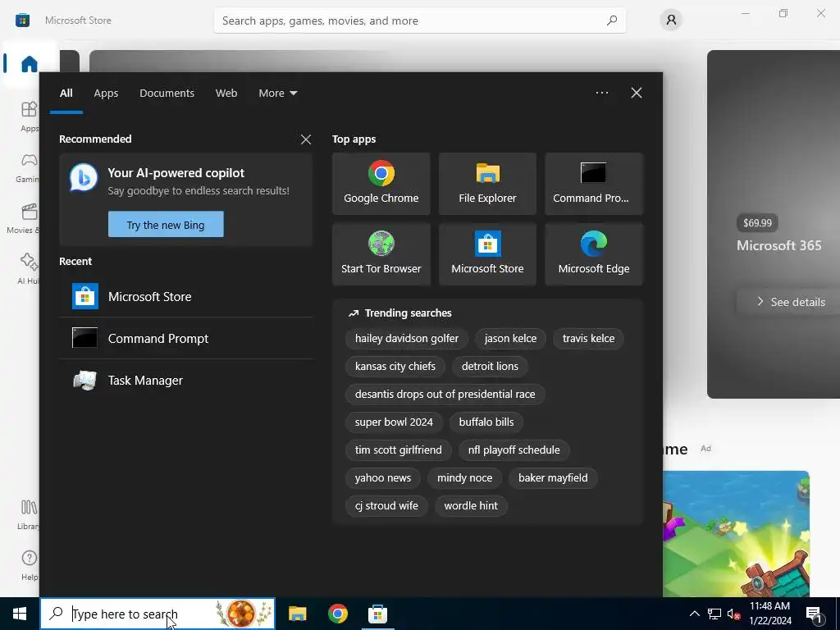
Task: Search trending kansas city chiefs
Action: 395,367
